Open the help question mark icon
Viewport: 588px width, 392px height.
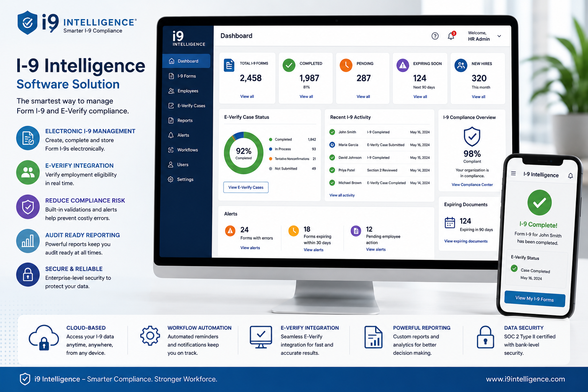pyautogui.click(x=435, y=36)
